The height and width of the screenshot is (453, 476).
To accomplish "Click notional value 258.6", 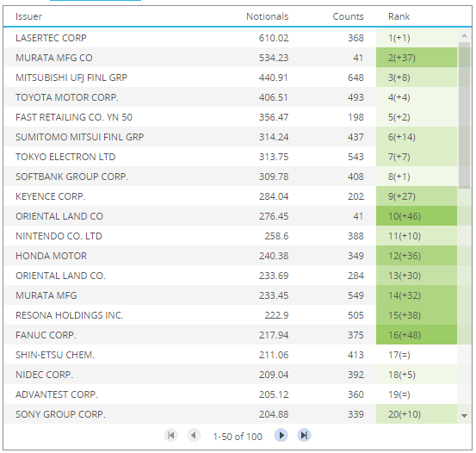I will coord(276,236).
